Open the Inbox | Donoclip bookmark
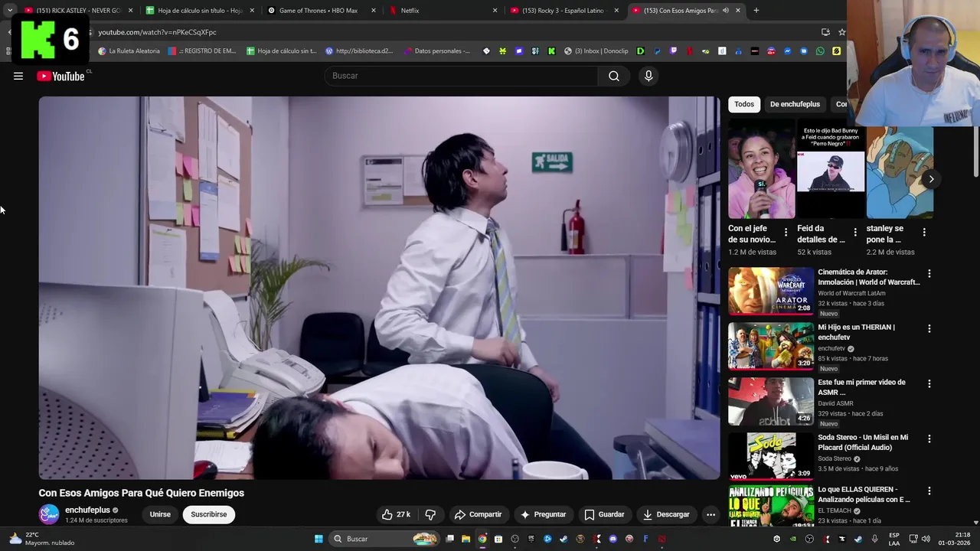 click(596, 51)
